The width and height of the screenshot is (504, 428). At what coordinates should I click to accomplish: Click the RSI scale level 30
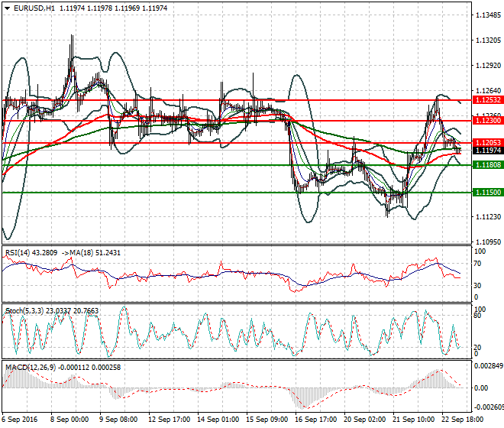click(x=477, y=285)
